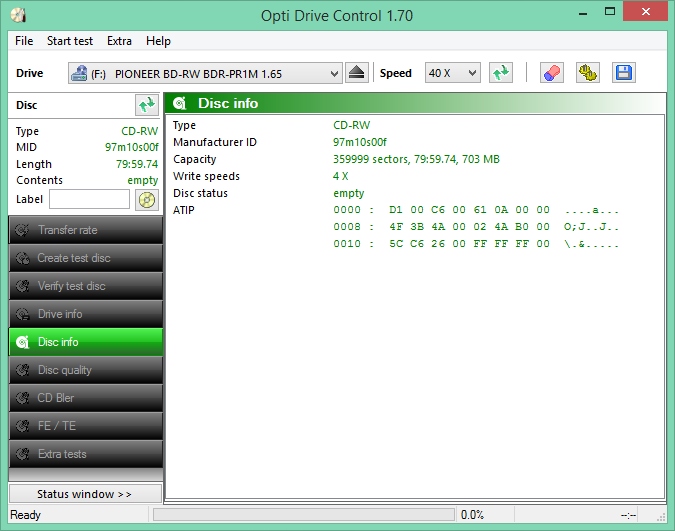
Task: Select the Transfer rate test
Action: (x=86, y=230)
